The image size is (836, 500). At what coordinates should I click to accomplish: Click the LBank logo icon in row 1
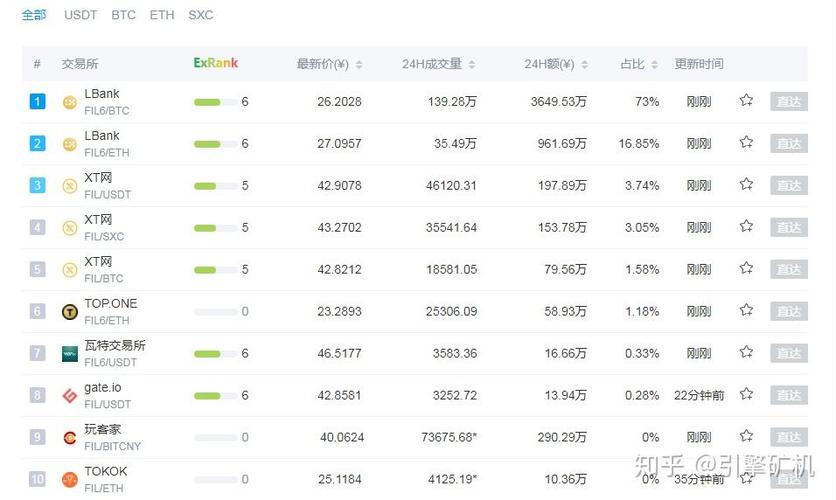point(70,102)
